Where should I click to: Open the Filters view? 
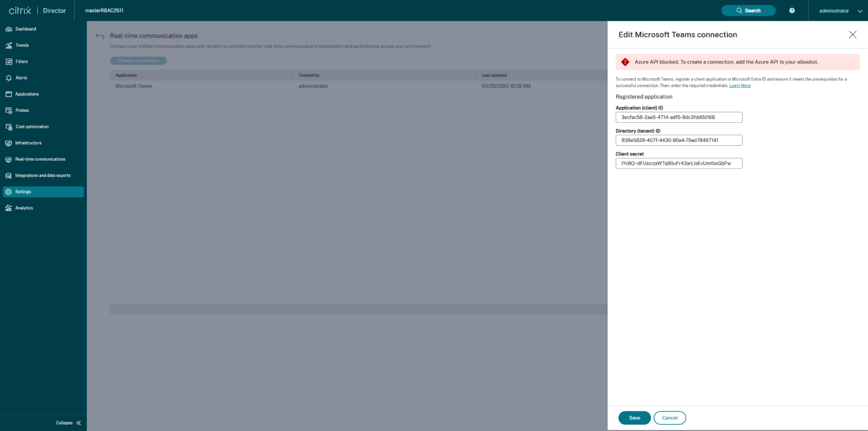point(21,61)
